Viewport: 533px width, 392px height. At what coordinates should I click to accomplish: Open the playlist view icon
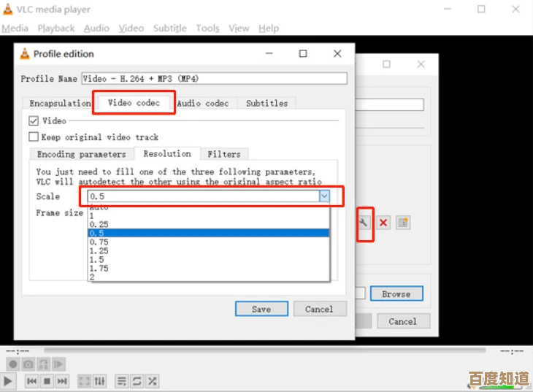(x=121, y=381)
